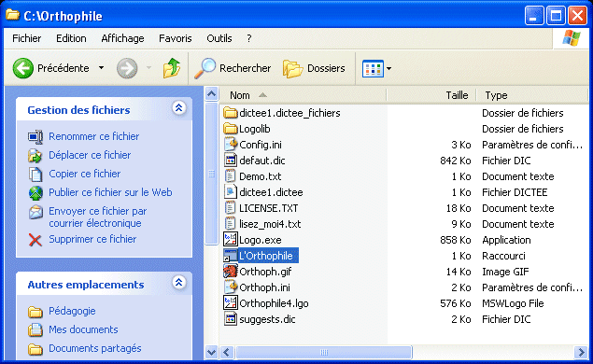The image size is (593, 364).
Task: Click the move file icon
Action: 35,155
